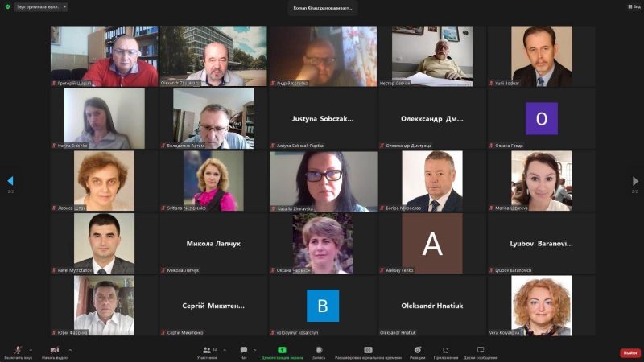Image resolution: width=644 pixels, height=362 pixels.
Task: Expand the Participants options arrow
Action: coord(225,350)
